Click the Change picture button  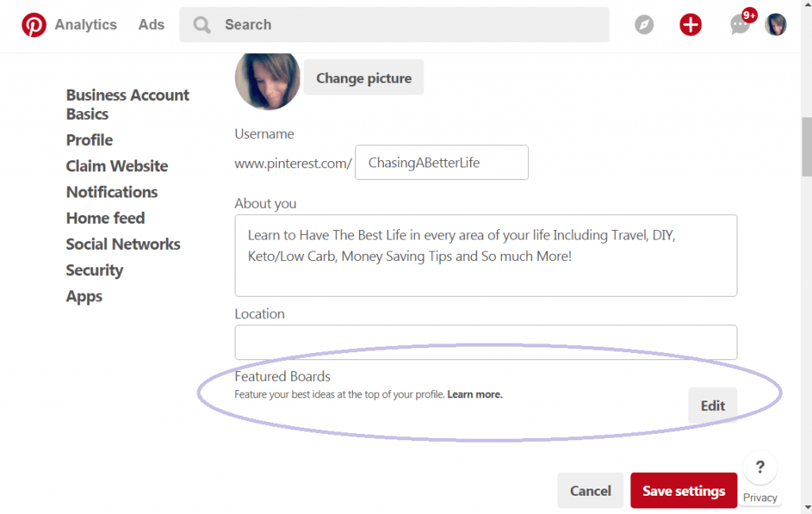(x=363, y=78)
